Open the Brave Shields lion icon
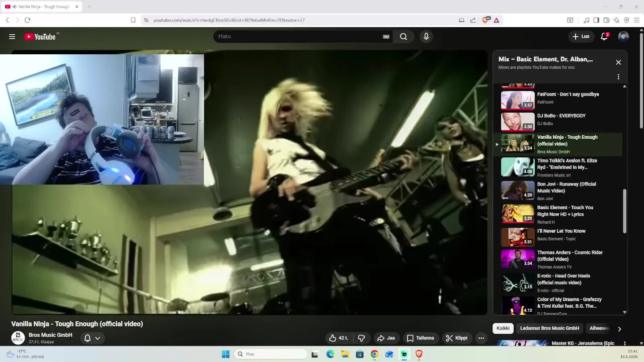Viewport: 644px width, 362px height. point(486,20)
